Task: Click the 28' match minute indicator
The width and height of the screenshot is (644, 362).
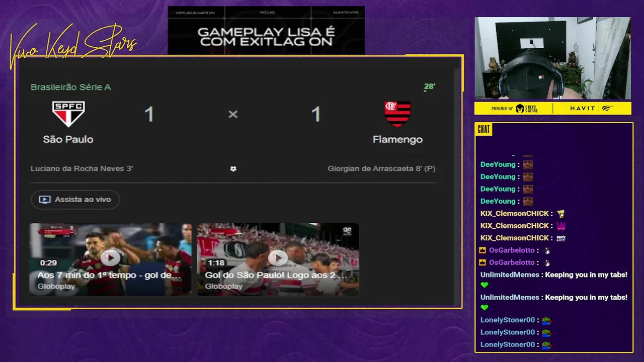Action: pyautogui.click(x=429, y=87)
